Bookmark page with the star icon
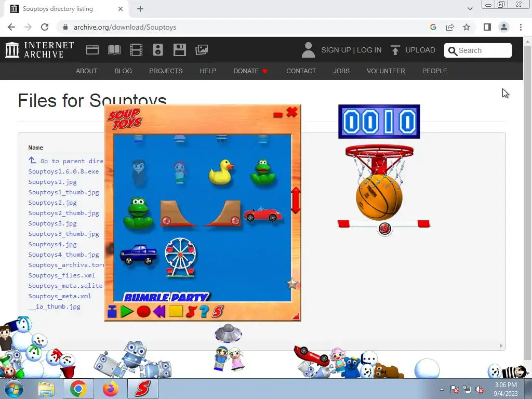This screenshot has width=532, height=399. coord(467,27)
